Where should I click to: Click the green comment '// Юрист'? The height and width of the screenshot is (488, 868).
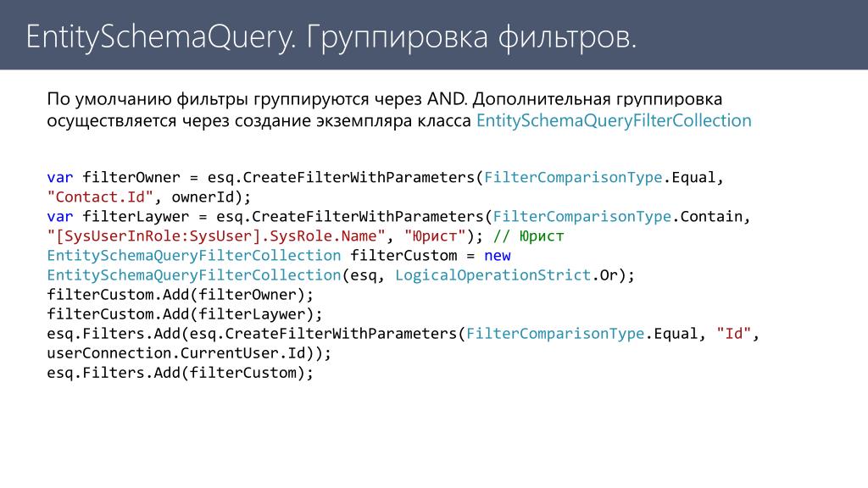[529, 236]
